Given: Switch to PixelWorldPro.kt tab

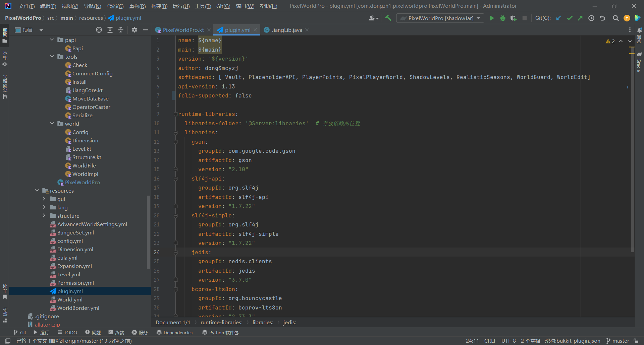Looking at the screenshot, I should pyautogui.click(x=183, y=30).
